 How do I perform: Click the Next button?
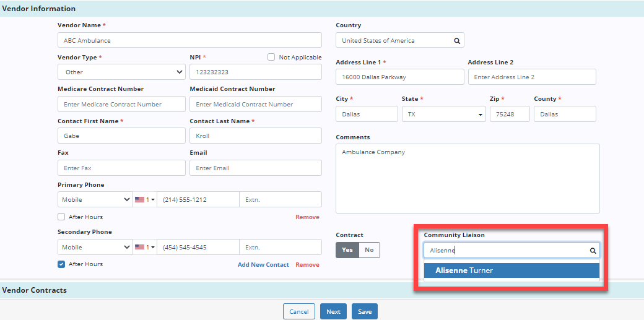tap(333, 311)
